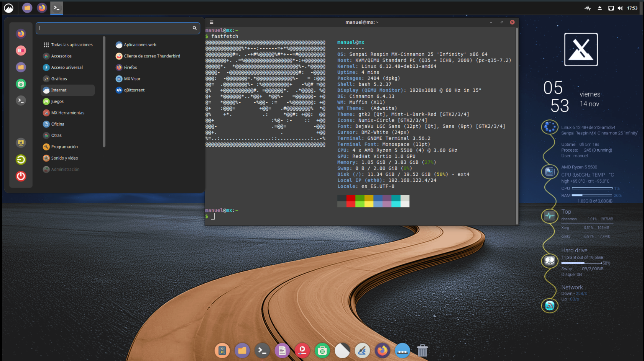
Task: Launch Cliente de correo Thunderbird
Action: (x=151, y=56)
